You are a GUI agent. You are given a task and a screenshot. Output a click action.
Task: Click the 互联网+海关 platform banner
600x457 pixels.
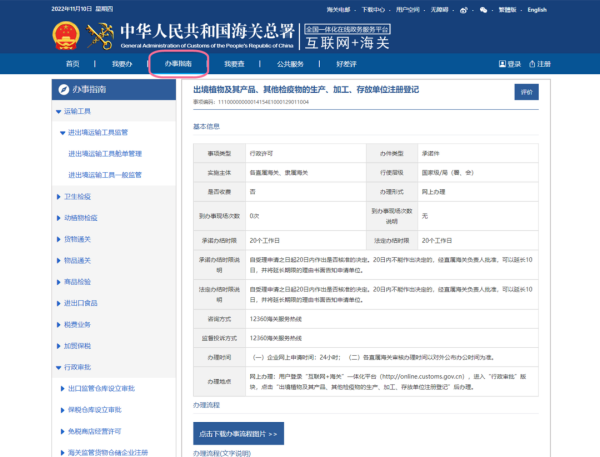(x=347, y=37)
